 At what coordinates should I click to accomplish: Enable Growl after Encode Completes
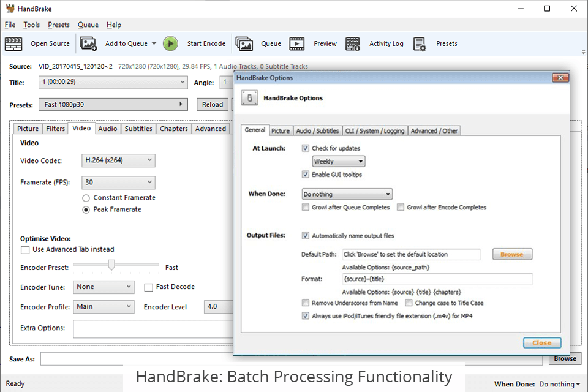(x=401, y=207)
